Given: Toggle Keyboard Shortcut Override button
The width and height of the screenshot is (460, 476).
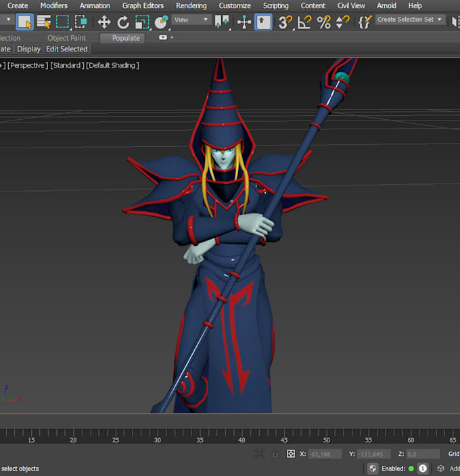Looking at the screenshot, I should [263, 22].
